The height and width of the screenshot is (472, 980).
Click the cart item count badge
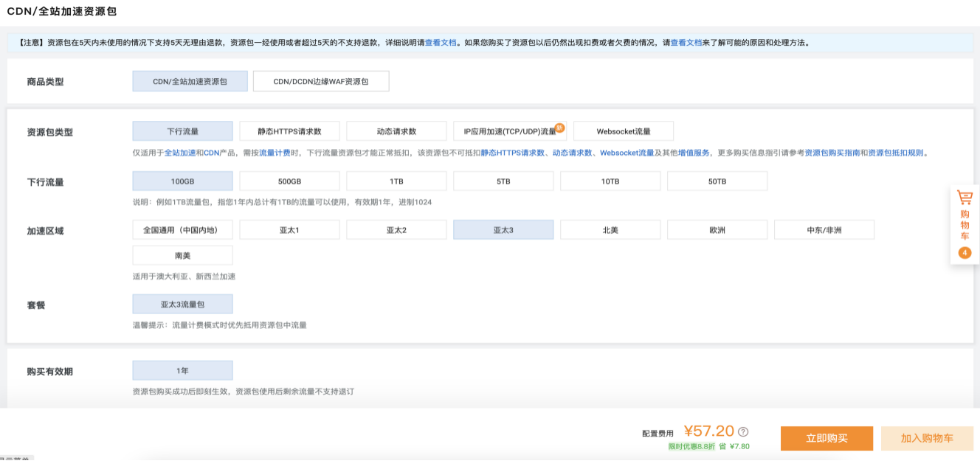(965, 253)
